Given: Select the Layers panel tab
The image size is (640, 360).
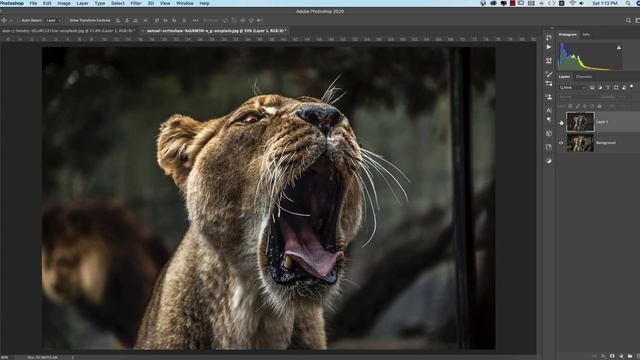Looking at the screenshot, I should 564,77.
